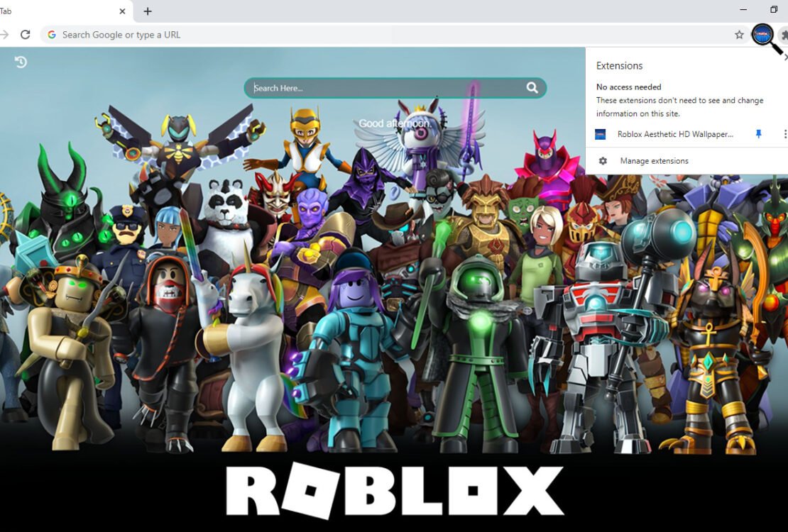Image resolution: width=788 pixels, height=532 pixels.
Task: Close the current browser tab
Action: [x=122, y=11]
